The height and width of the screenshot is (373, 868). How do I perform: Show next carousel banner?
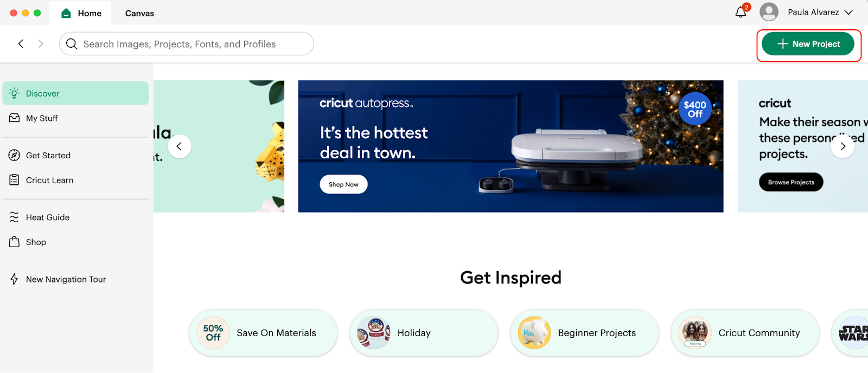(843, 146)
